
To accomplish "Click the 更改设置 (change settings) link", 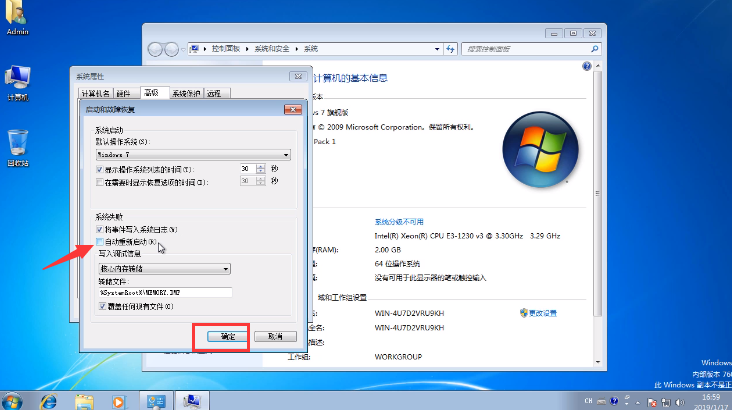I will point(543,313).
